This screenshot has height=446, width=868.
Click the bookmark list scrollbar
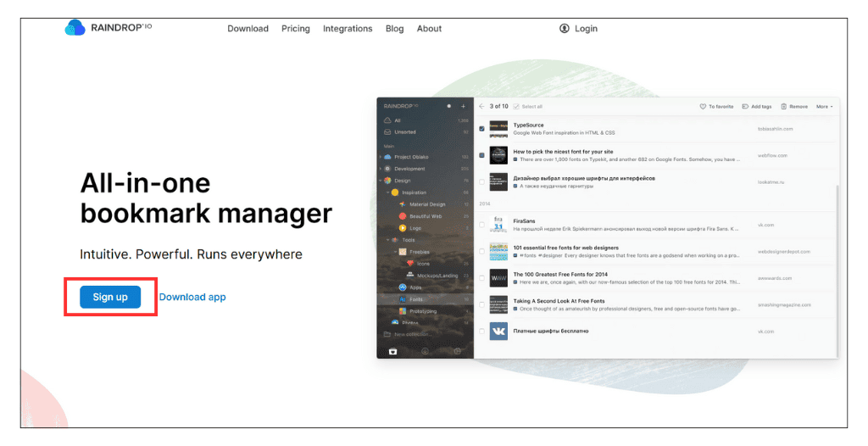pyautogui.click(x=836, y=254)
